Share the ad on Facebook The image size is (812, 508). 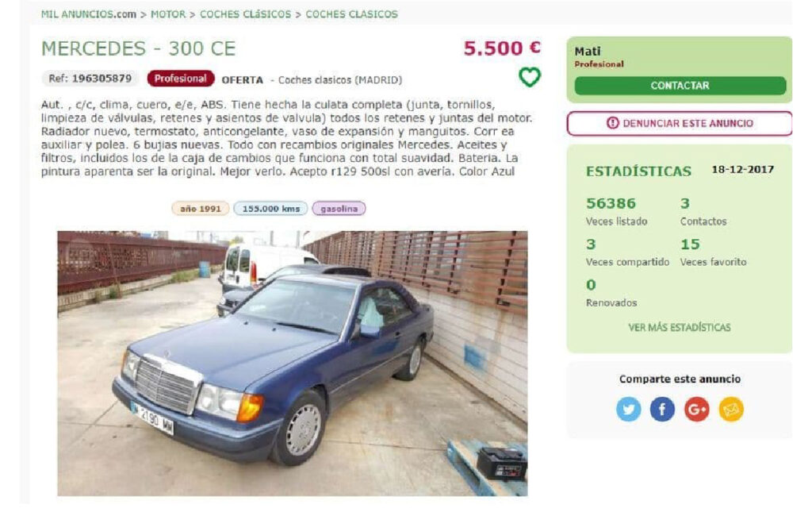662,409
